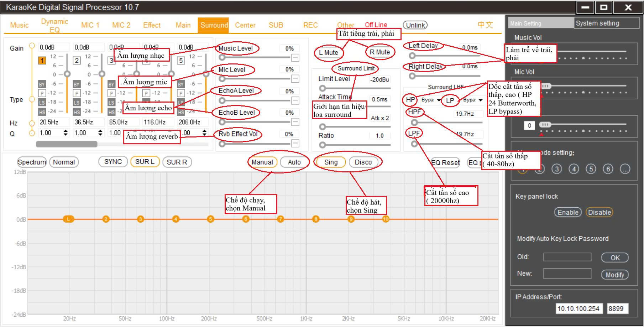Set band 5 type to BY bypass
Image resolution: width=644 pixels, height=327 pixels.
[181, 84]
